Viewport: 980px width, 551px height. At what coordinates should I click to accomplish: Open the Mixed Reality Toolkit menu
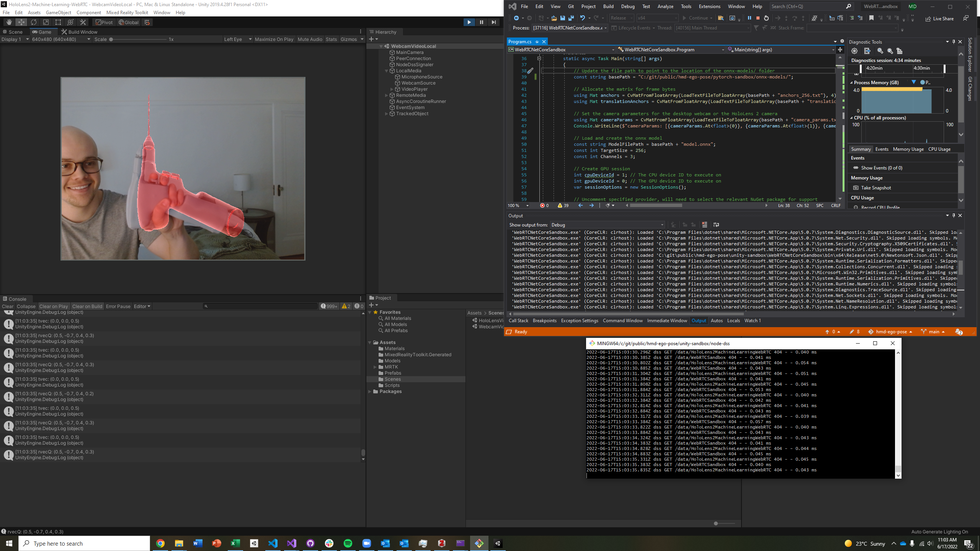point(127,12)
